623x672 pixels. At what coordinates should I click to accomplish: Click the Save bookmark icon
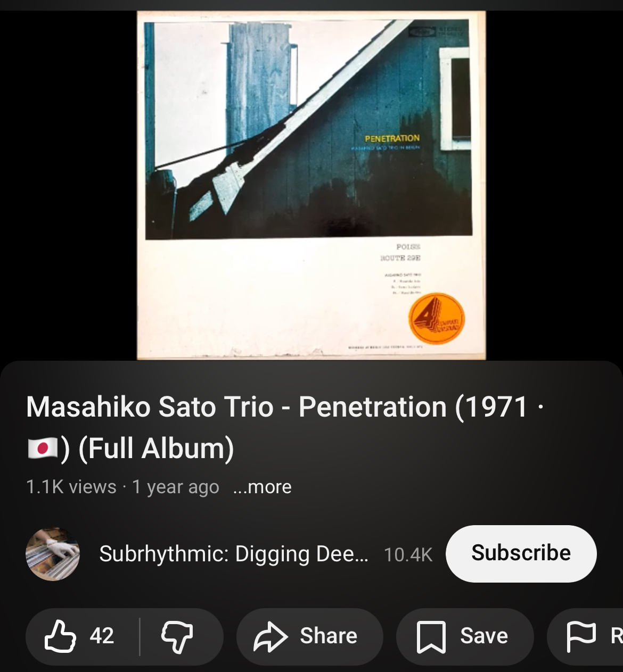click(431, 637)
